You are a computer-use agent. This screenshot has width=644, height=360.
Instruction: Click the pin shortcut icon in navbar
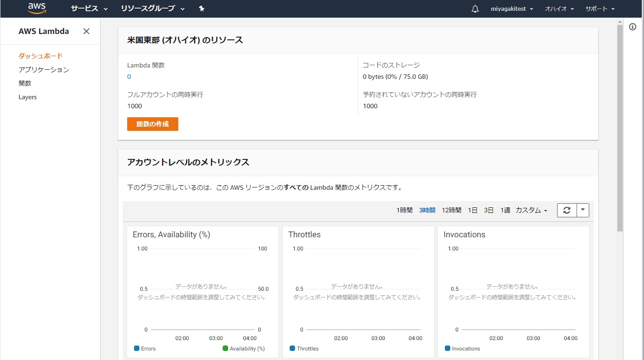[x=202, y=9]
